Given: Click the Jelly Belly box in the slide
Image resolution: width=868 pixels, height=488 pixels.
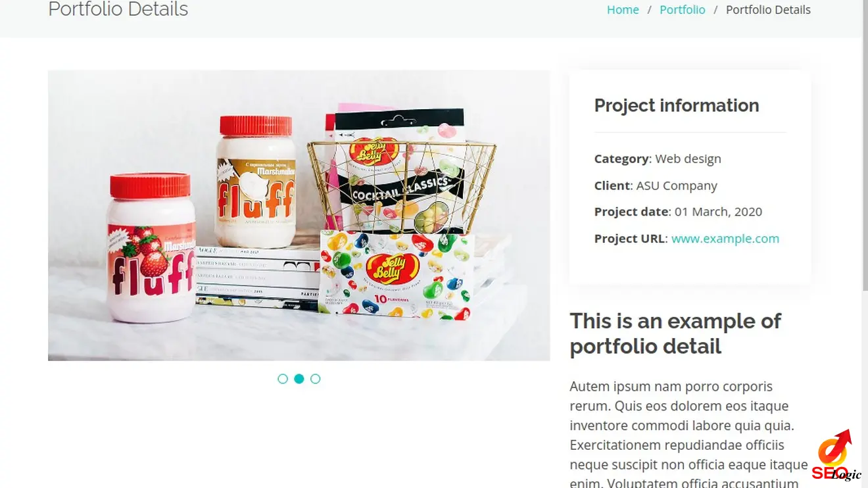Looking at the screenshot, I should click(x=397, y=274).
